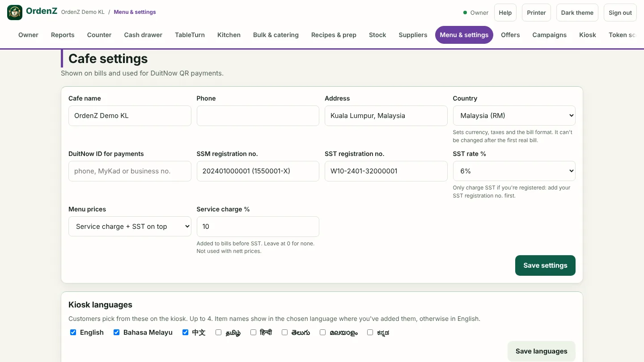The height and width of the screenshot is (362, 644).
Task: Go to Bulk & catering tab
Action: click(276, 35)
